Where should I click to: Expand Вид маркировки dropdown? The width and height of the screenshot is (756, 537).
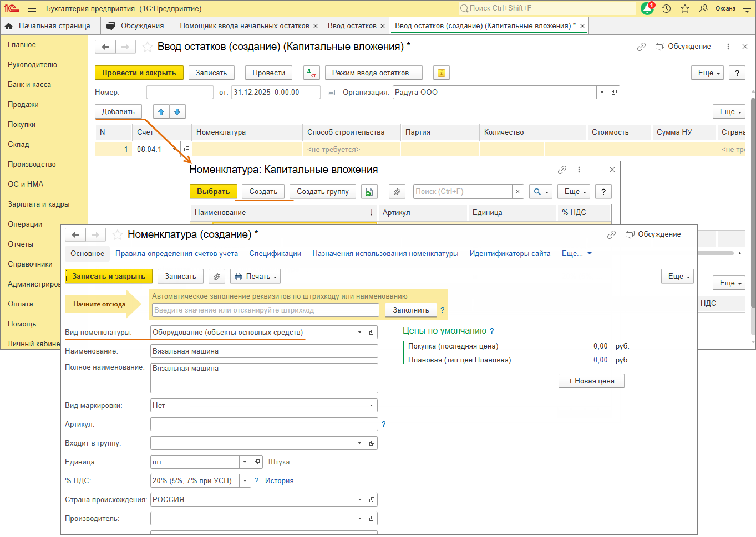pos(372,406)
